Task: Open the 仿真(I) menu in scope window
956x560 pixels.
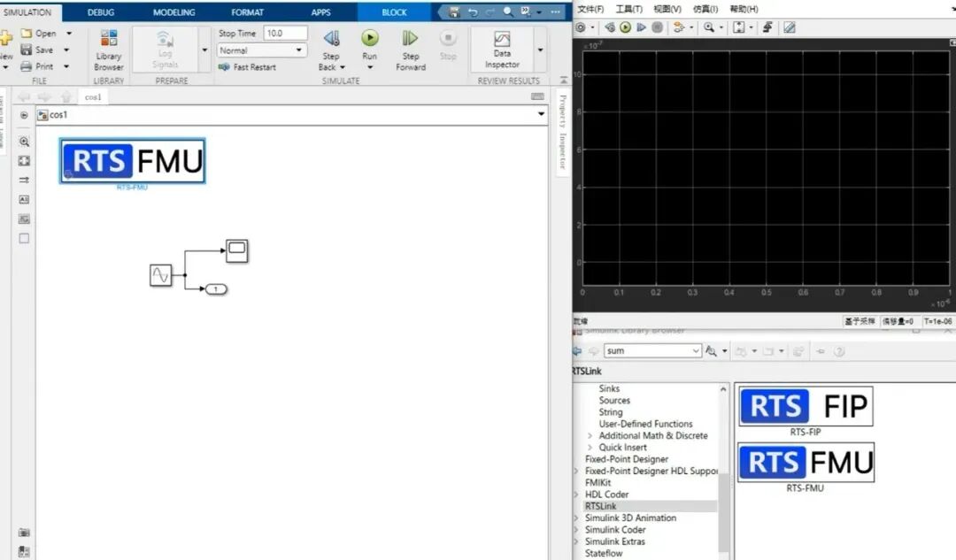Action: tap(705, 9)
